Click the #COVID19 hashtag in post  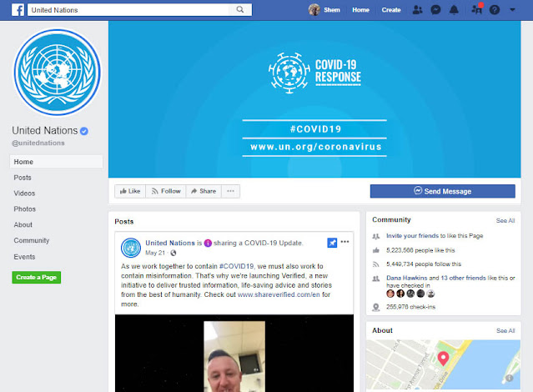click(237, 266)
